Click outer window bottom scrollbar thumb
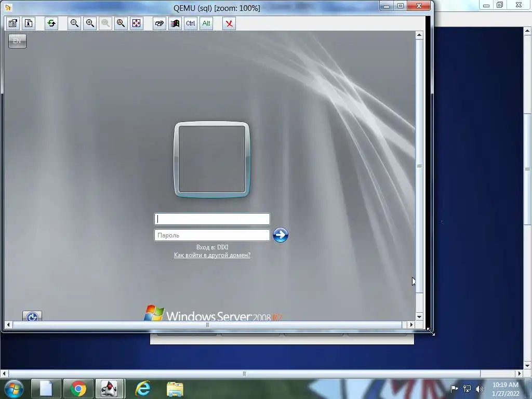532x399 pixels. [x=244, y=374]
